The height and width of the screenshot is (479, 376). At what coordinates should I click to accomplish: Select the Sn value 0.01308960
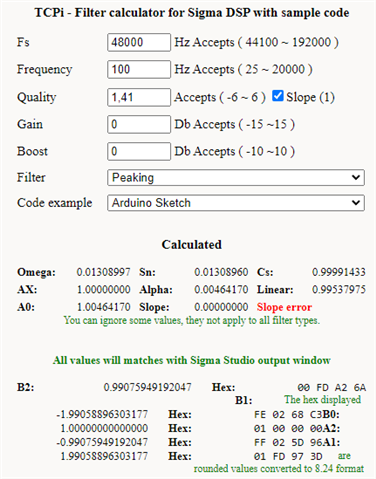pyautogui.click(x=221, y=272)
